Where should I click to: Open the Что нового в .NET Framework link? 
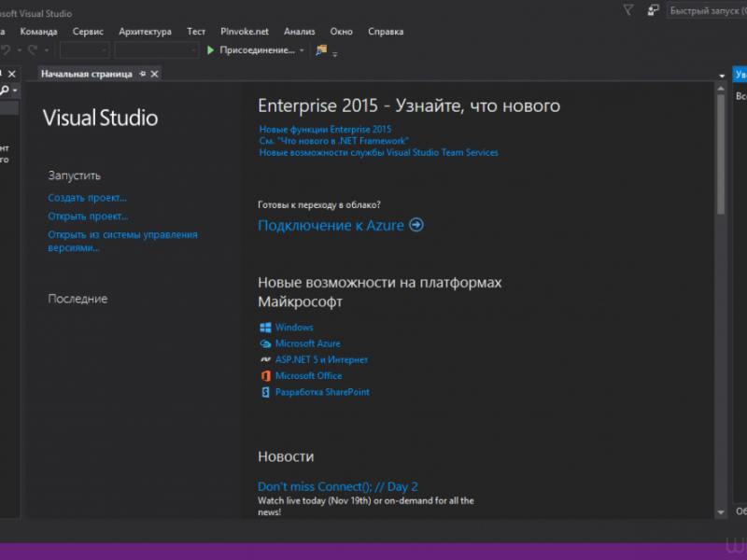(x=334, y=141)
